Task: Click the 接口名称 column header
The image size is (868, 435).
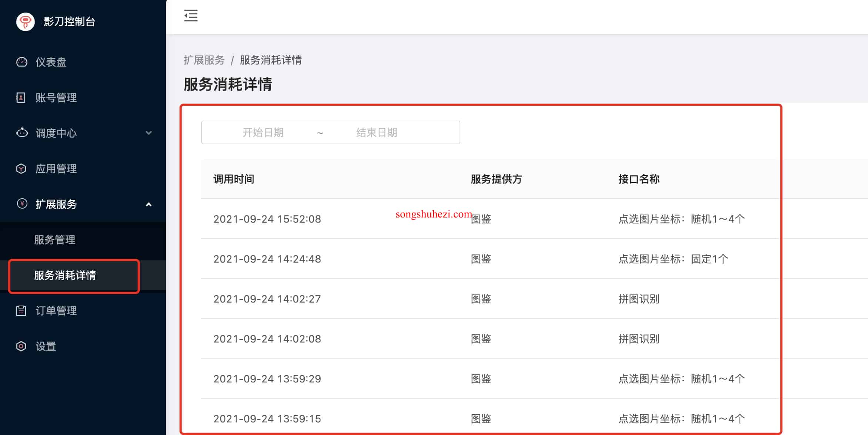Action: tap(639, 179)
